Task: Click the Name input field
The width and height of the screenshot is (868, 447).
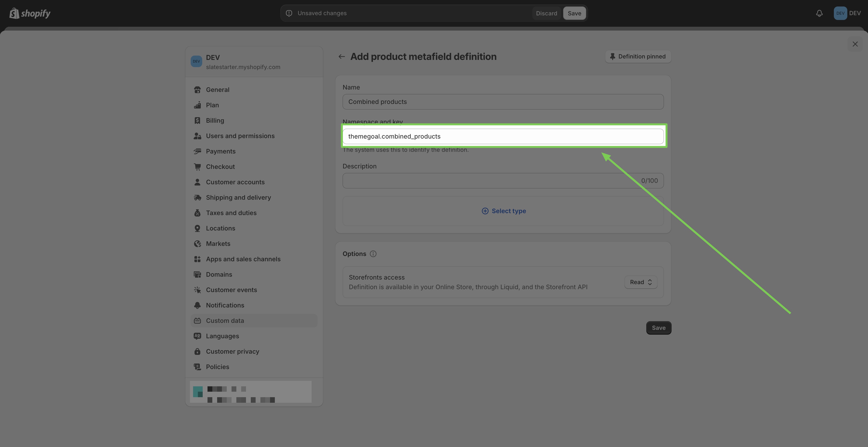Action: [x=503, y=102]
